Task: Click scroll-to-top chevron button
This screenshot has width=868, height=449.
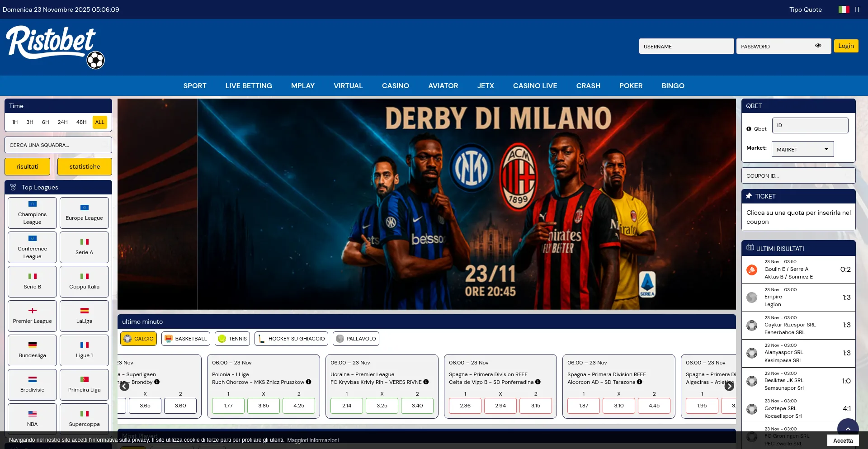Action: 848,429
